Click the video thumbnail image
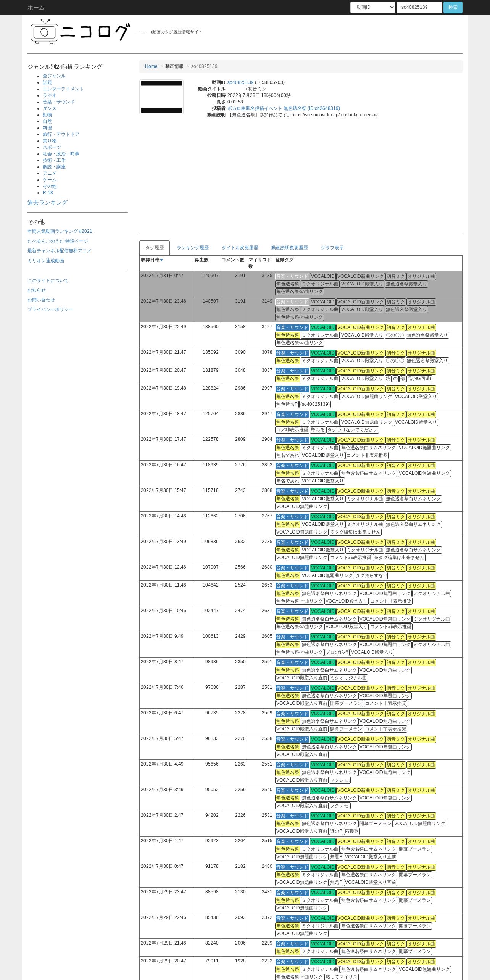The height and width of the screenshot is (980, 490). (161, 97)
